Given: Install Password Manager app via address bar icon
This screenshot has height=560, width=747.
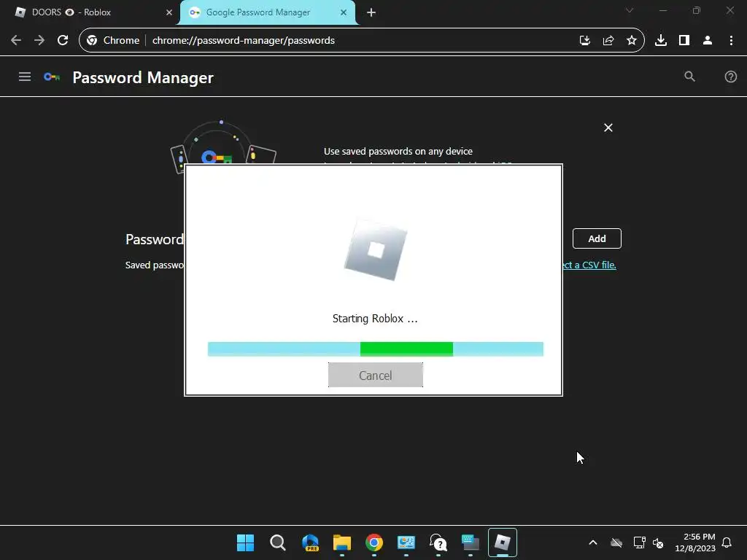Looking at the screenshot, I should 585,41.
